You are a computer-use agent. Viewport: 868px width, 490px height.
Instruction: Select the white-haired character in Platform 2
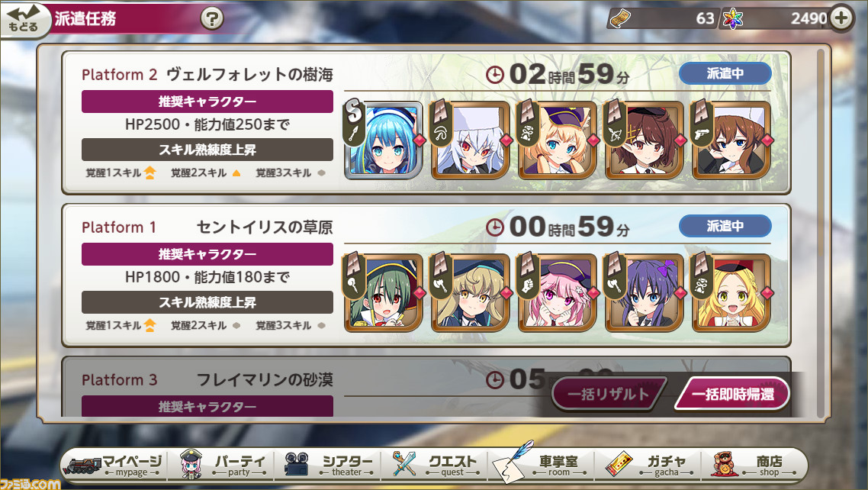[471, 140]
